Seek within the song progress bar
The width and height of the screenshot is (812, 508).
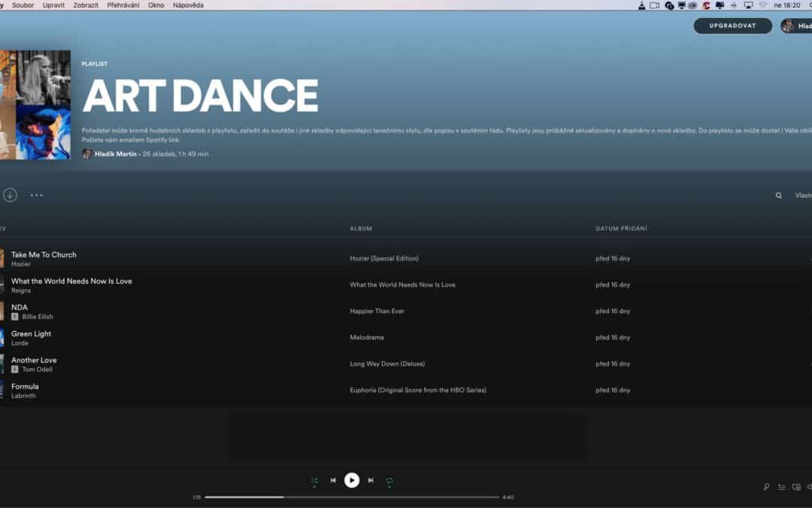pos(352,497)
